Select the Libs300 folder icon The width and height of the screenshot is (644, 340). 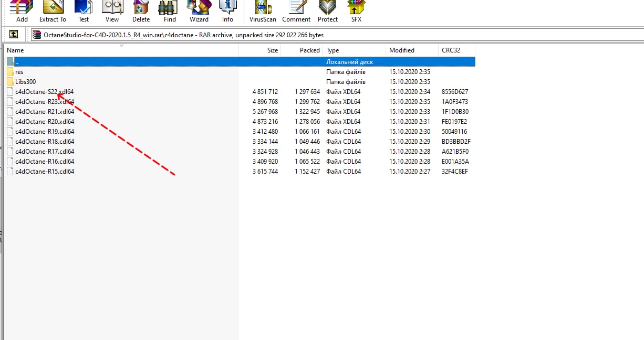[x=11, y=82]
